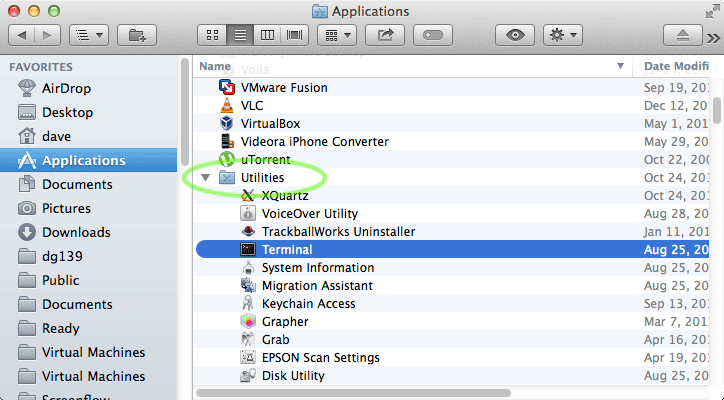Select the Grab application
The height and width of the screenshot is (400, 724).
pyautogui.click(x=452, y=339)
